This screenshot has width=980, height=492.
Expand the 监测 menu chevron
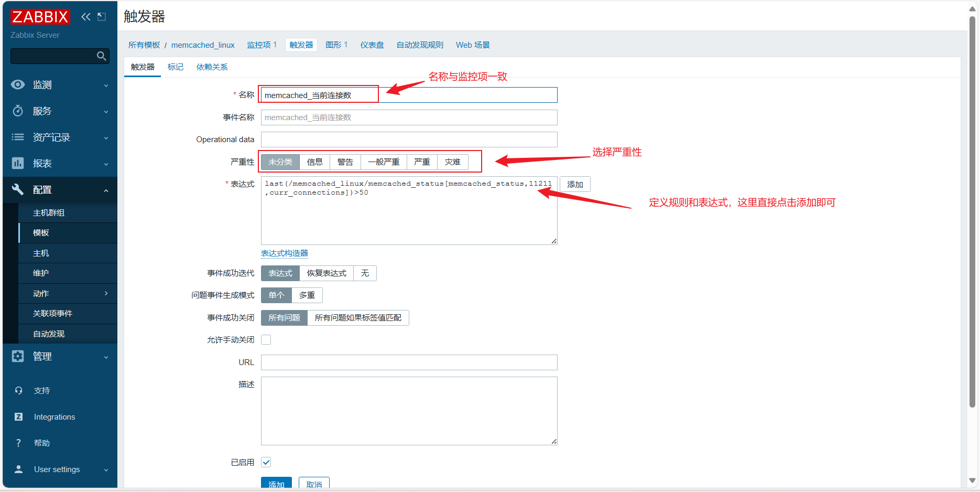click(106, 85)
